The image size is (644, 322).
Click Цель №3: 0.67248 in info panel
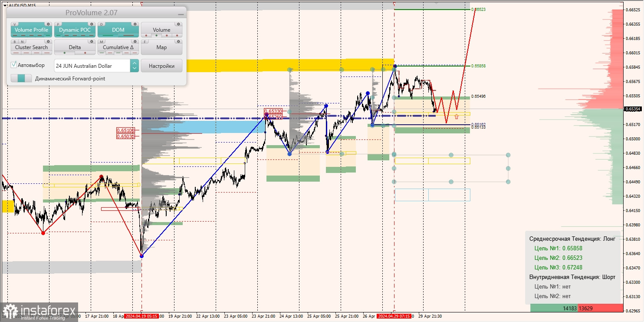point(558,267)
